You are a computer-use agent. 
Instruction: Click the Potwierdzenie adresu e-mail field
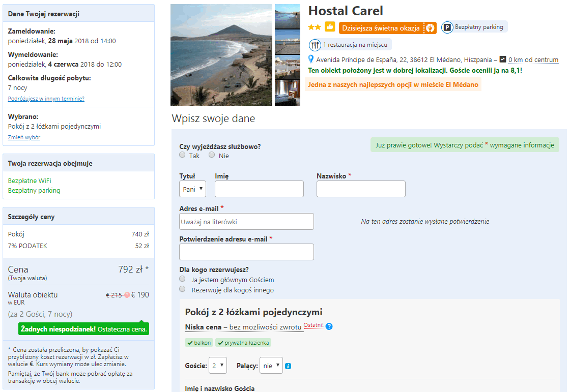click(246, 252)
